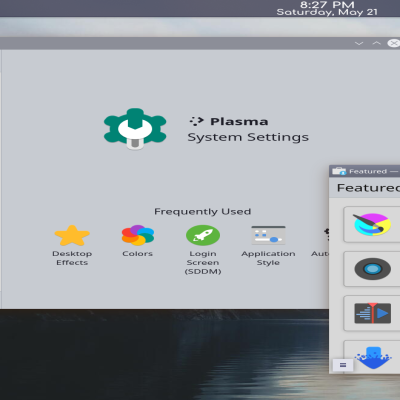Screen dimensions: 400x400
Task: Select the Kdenlive video editor in Featured
Action: 372,313
